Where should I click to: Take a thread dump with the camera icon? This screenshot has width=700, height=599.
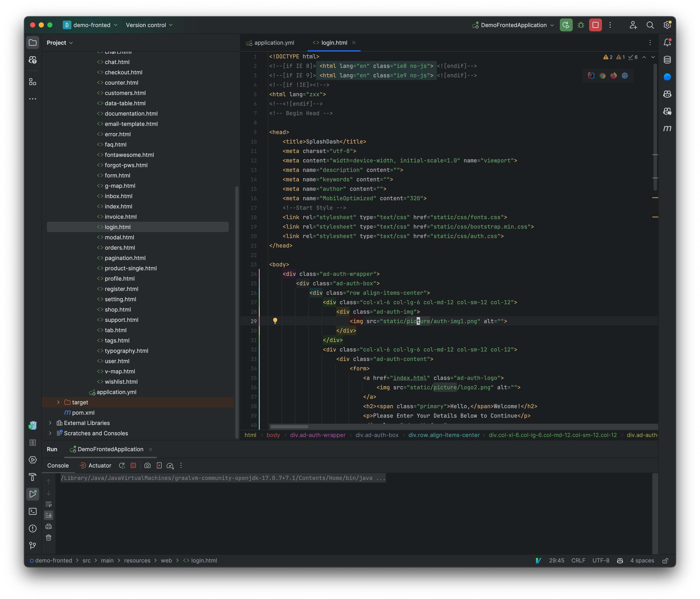147,465
